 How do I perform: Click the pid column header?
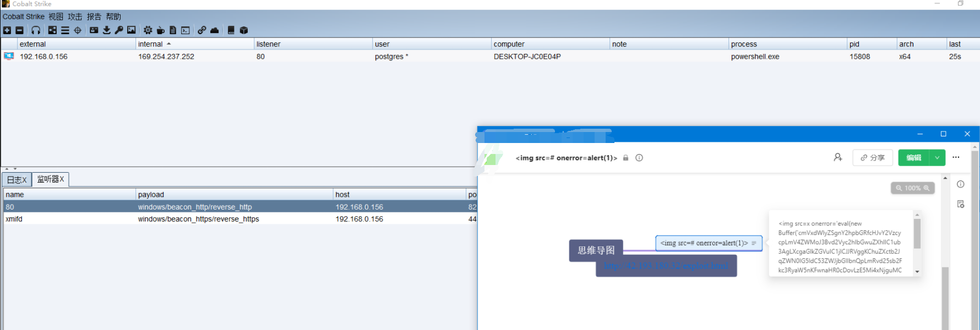[x=872, y=44]
